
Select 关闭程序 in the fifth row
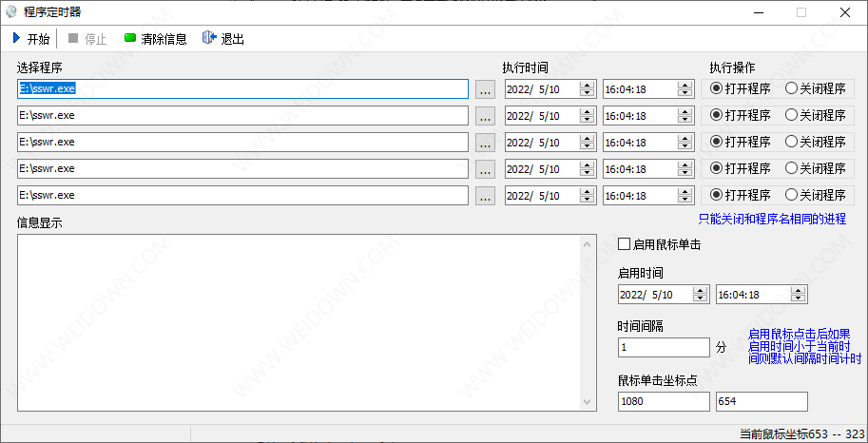point(816,195)
